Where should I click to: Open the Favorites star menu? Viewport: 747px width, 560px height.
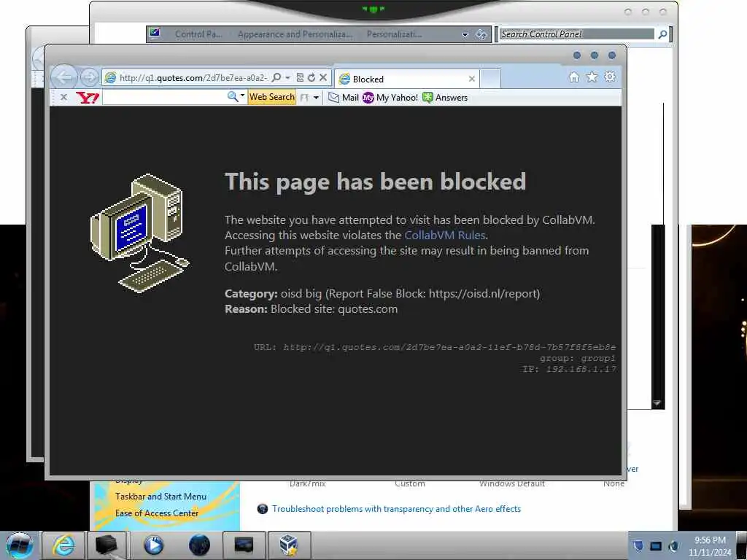pyautogui.click(x=592, y=77)
